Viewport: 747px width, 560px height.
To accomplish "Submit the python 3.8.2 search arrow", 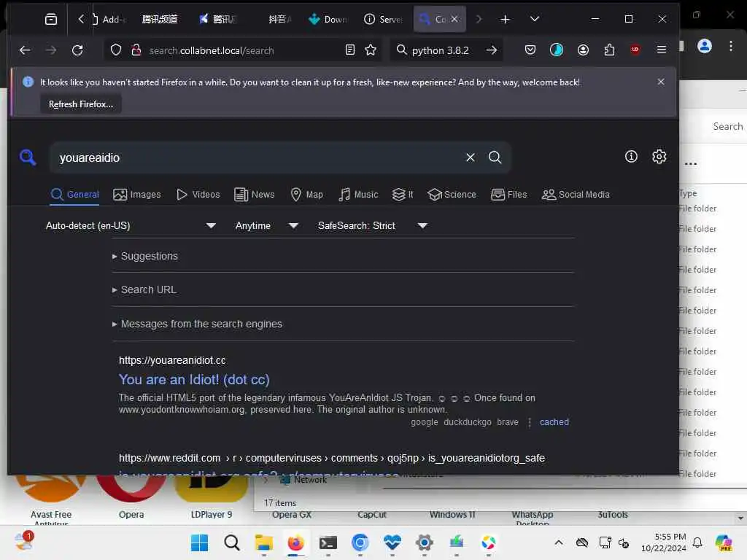I will [x=492, y=50].
